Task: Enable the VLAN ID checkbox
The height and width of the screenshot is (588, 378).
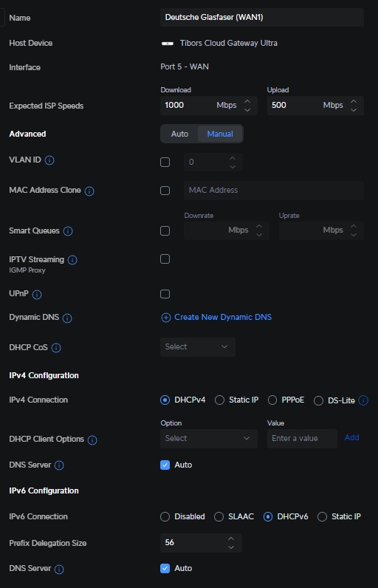Action: (x=165, y=162)
